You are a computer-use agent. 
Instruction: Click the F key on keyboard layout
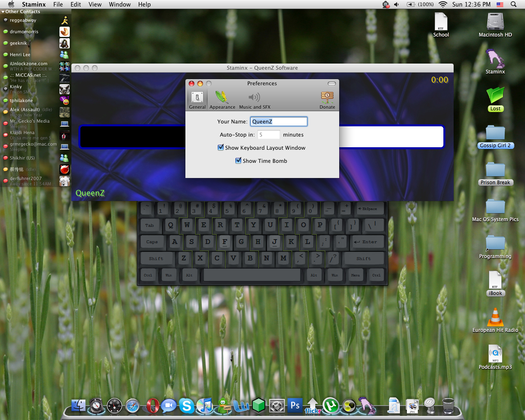pos(224,242)
